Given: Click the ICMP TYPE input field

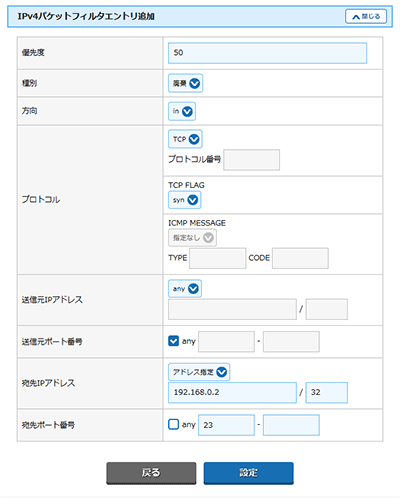Looking at the screenshot, I should point(217,258).
